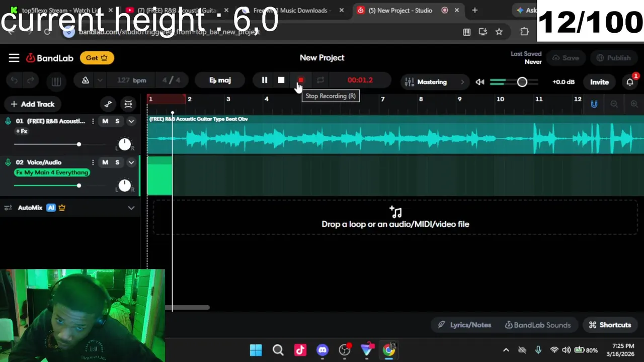Stop recording with the red button
The height and width of the screenshot is (362, 644).
tap(300, 80)
